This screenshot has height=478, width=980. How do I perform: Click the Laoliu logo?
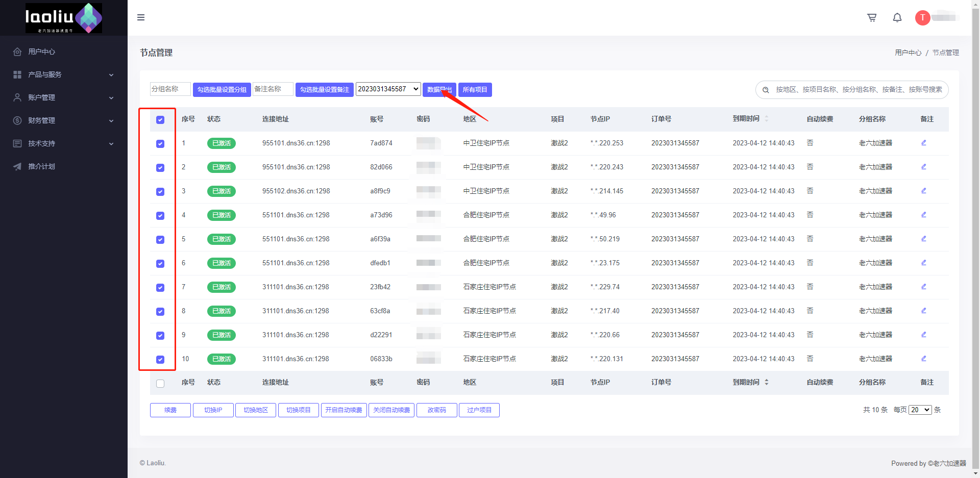(64, 18)
